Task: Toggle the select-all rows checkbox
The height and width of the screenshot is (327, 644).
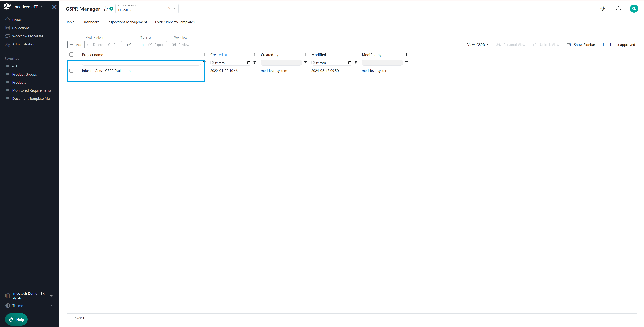Action: (x=72, y=55)
